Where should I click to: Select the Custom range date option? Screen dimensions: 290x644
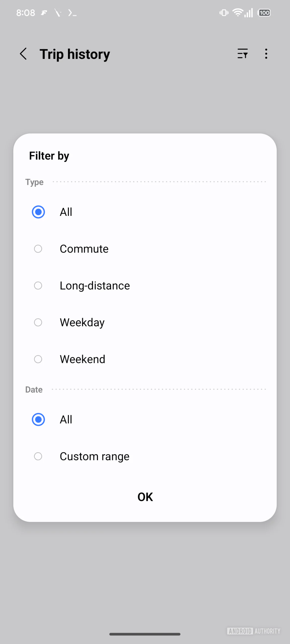coord(38,456)
